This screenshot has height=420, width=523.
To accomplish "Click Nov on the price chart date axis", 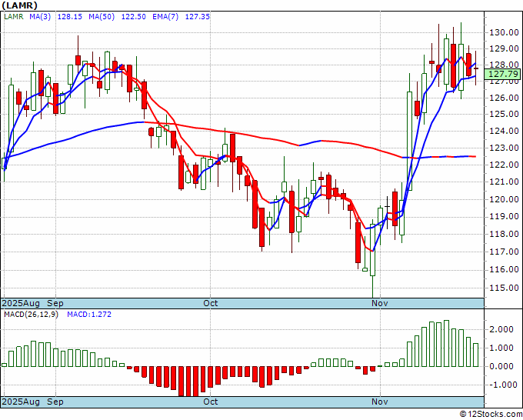I will tap(380, 304).
